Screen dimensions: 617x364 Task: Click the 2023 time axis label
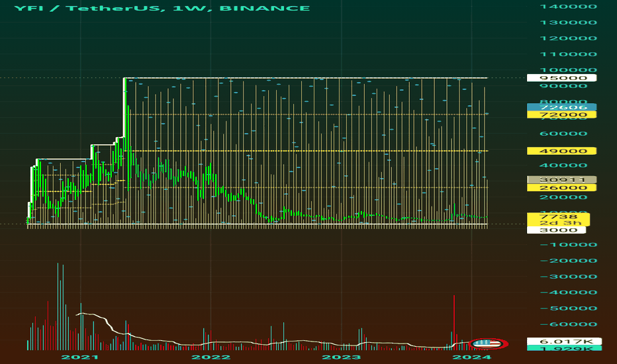[x=341, y=357]
